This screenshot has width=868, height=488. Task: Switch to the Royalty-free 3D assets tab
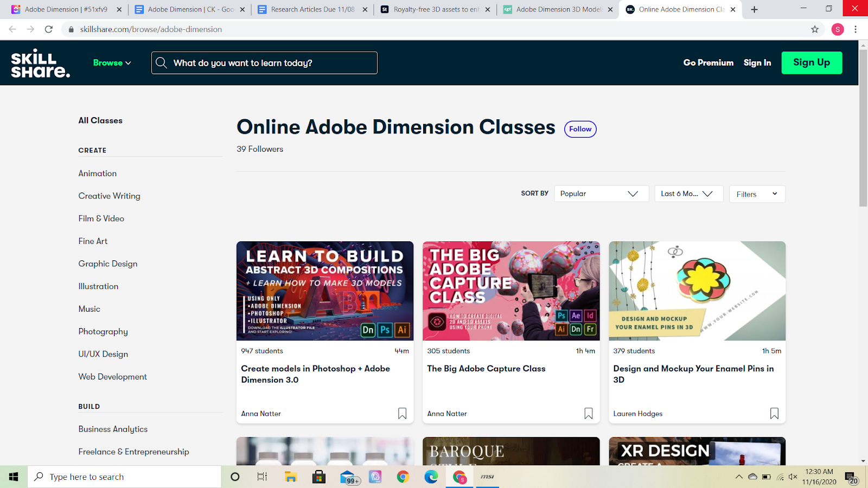click(435, 9)
